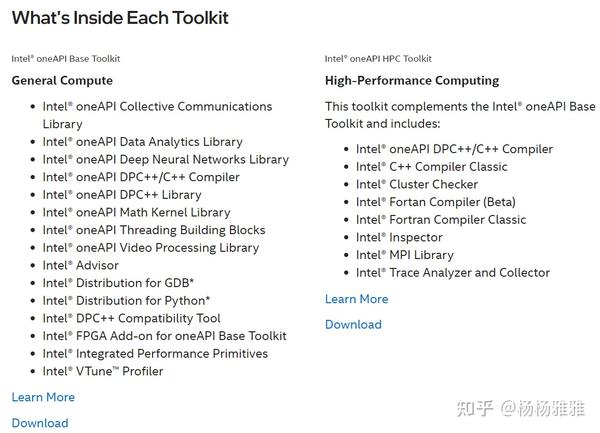Click Intel Distribution for GDB item

click(118, 283)
